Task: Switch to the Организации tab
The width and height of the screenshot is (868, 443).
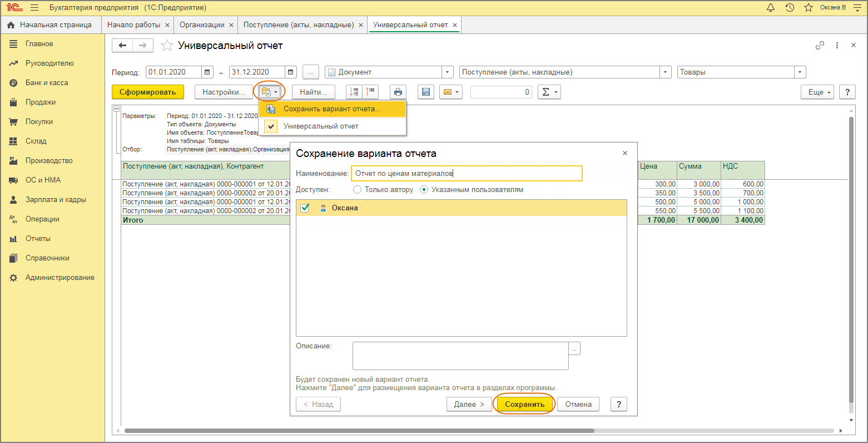Action: pyautogui.click(x=202, y=25)
